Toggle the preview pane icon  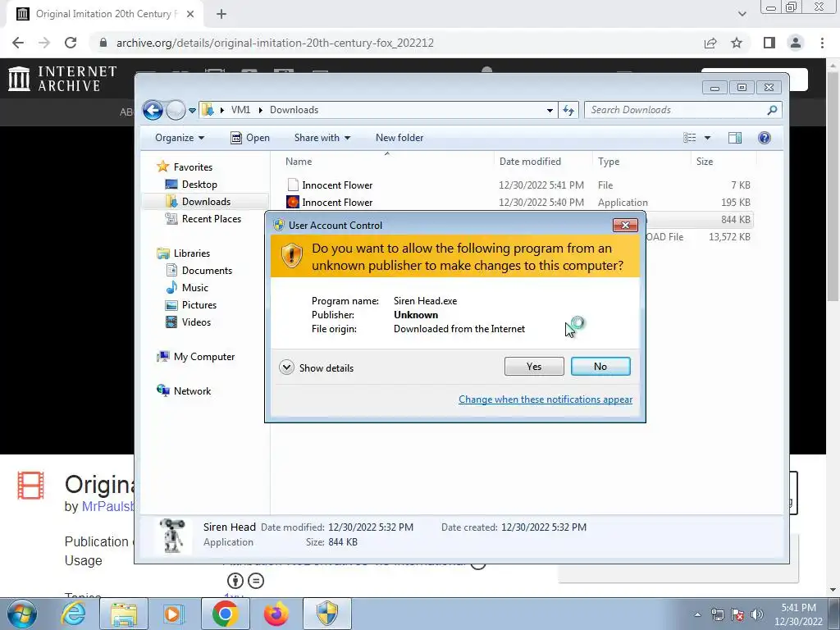[x=734, y=138]
